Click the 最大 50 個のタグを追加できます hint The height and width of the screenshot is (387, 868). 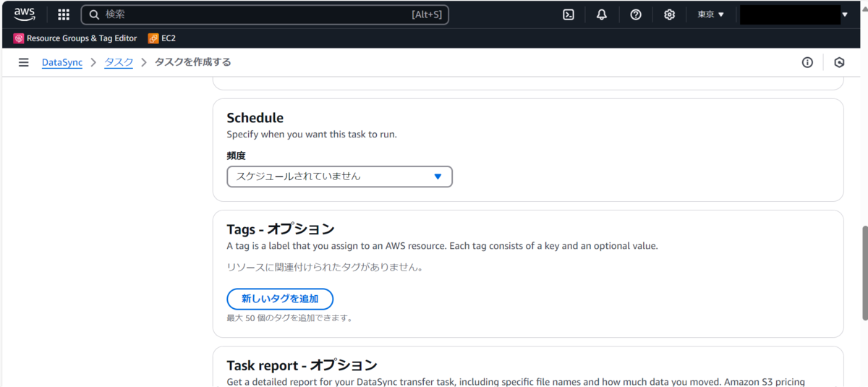tap(289, 318)
